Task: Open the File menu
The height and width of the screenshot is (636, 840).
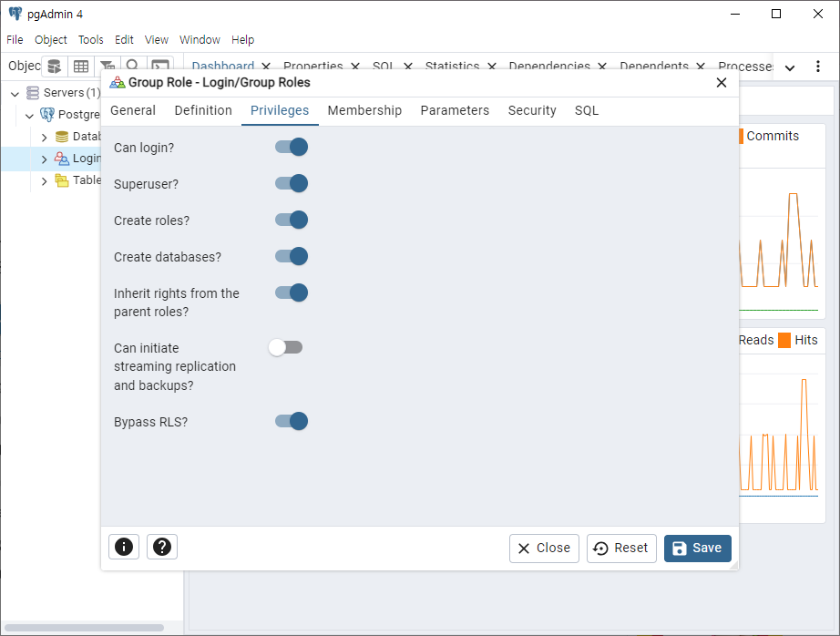Action: (x=15, y=40)
